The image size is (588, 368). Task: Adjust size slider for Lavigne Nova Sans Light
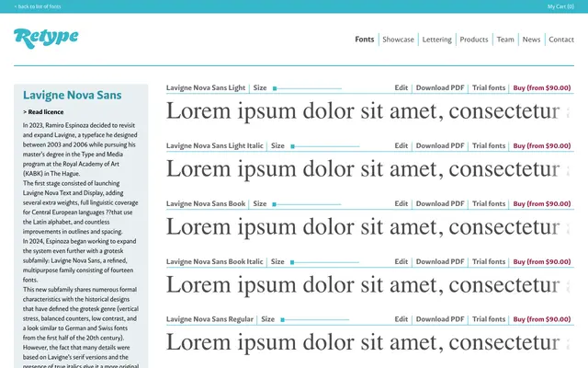(308, 88)
